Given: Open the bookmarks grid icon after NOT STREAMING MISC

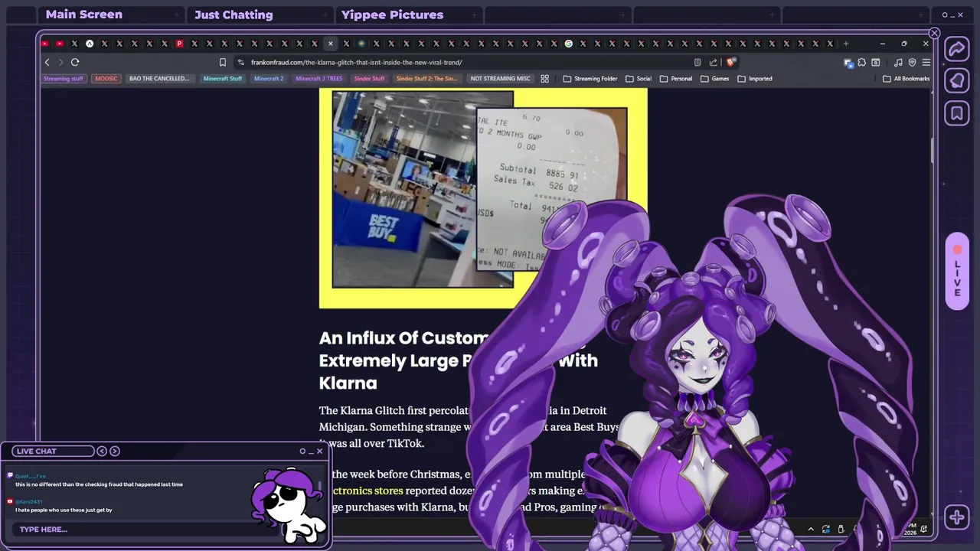Looking at the screenshot, I should (545, 78).
